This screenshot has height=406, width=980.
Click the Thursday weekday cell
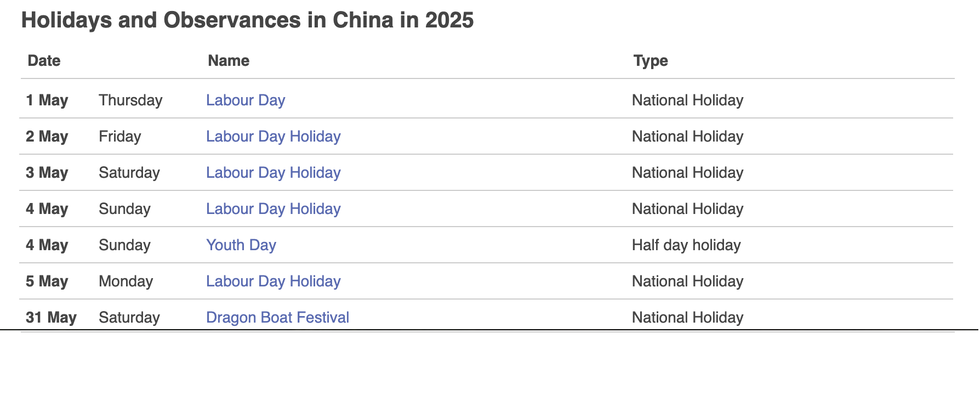[130, 100]
